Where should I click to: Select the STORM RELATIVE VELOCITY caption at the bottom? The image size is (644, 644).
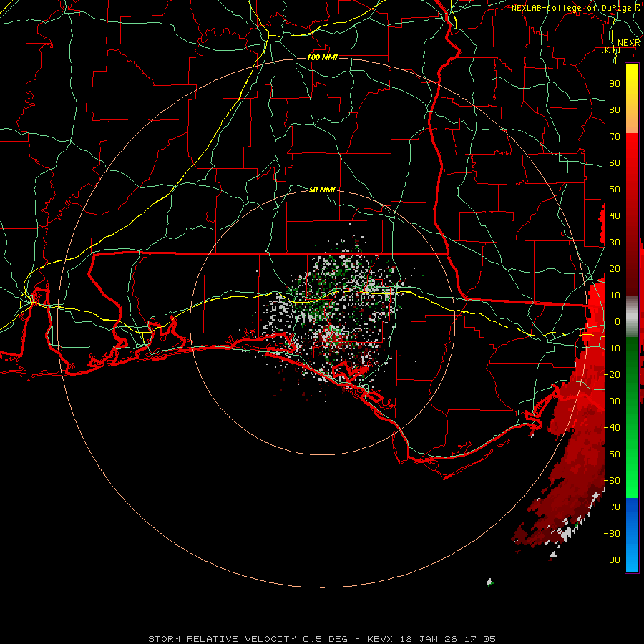point(322,639)
